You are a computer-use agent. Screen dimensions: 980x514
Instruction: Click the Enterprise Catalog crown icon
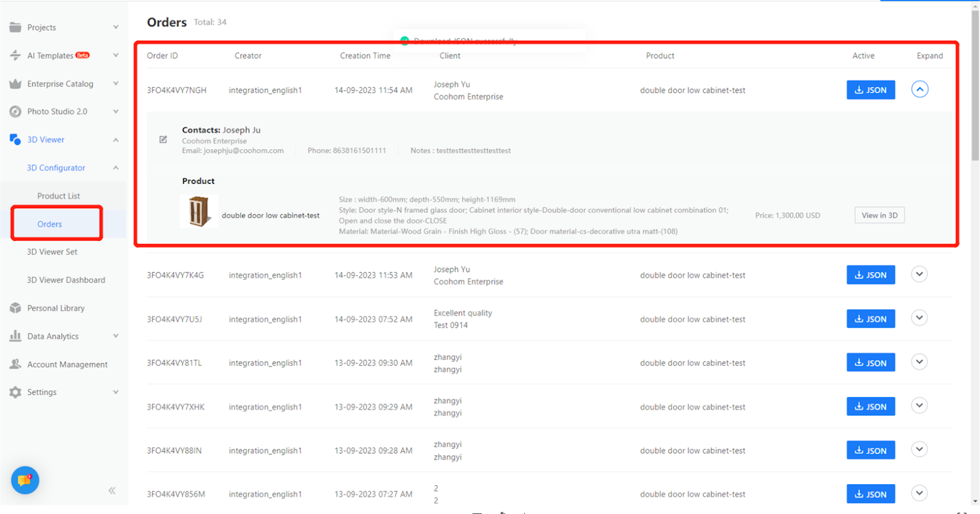coord(15,84)
